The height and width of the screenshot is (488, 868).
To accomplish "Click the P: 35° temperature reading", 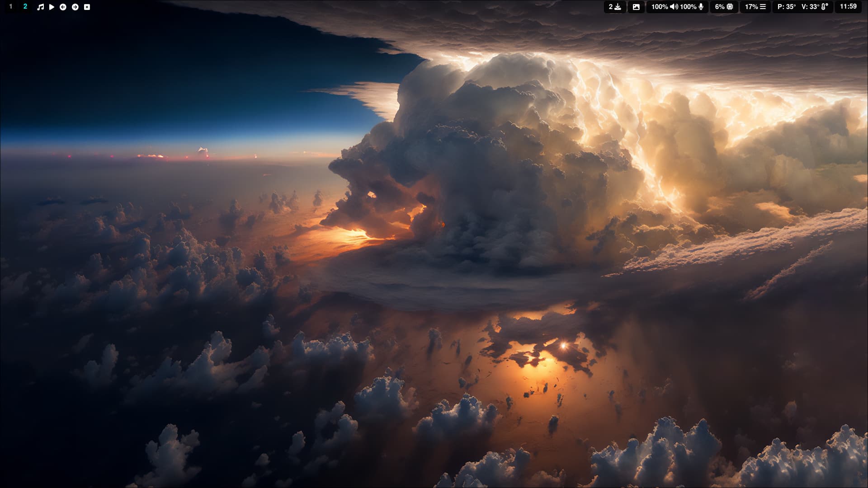I will (x=787, y=7).
